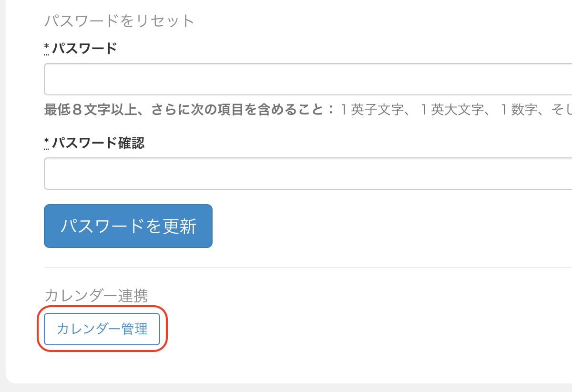Click the bold パスワード field label
The image size is (572, 392).
click(84, 48)
